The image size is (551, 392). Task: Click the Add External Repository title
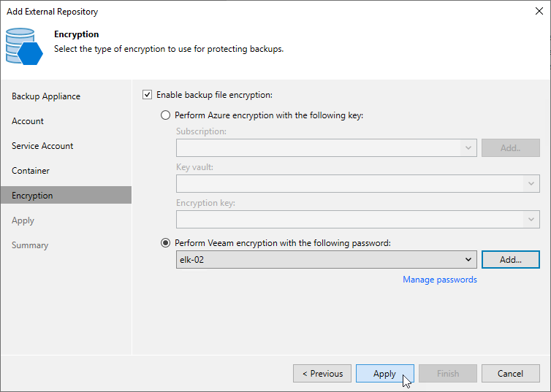click(x=53, y=12)
